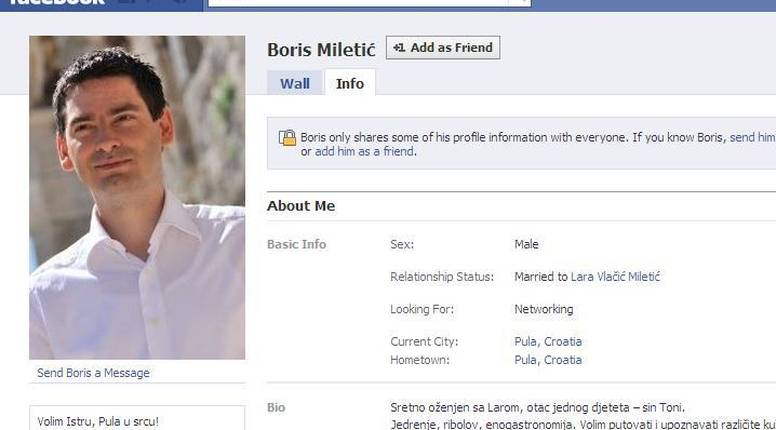
Task: Switch to the Wall tab
Action: point(295,84)
